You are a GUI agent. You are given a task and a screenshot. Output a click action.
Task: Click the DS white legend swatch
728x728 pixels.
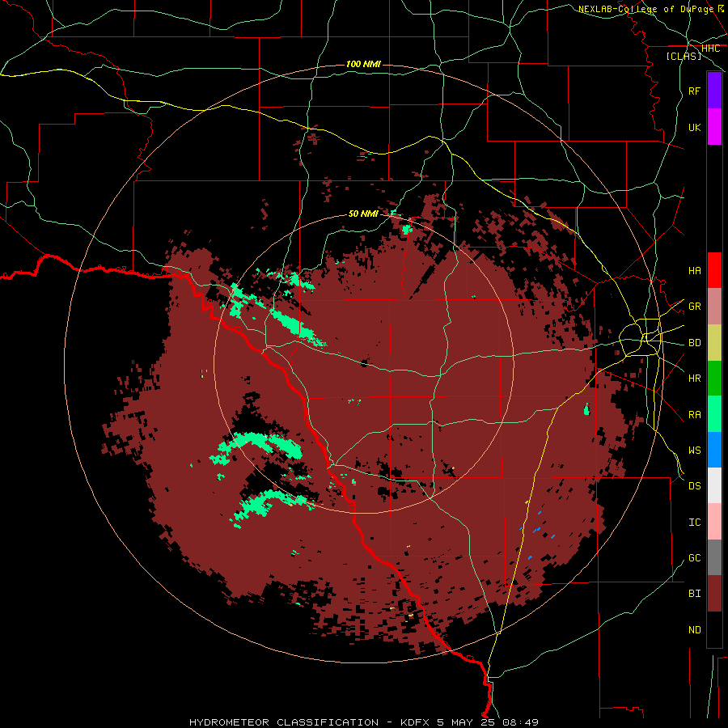[x=714, y=485]
